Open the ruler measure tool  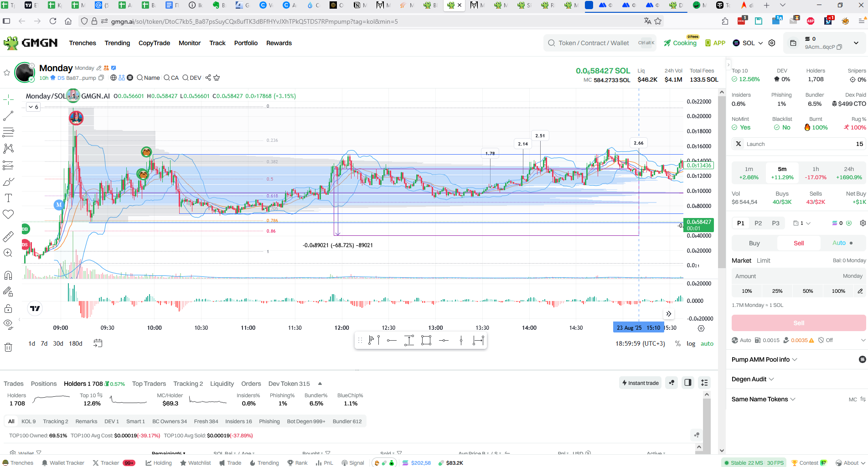[8, 237]
